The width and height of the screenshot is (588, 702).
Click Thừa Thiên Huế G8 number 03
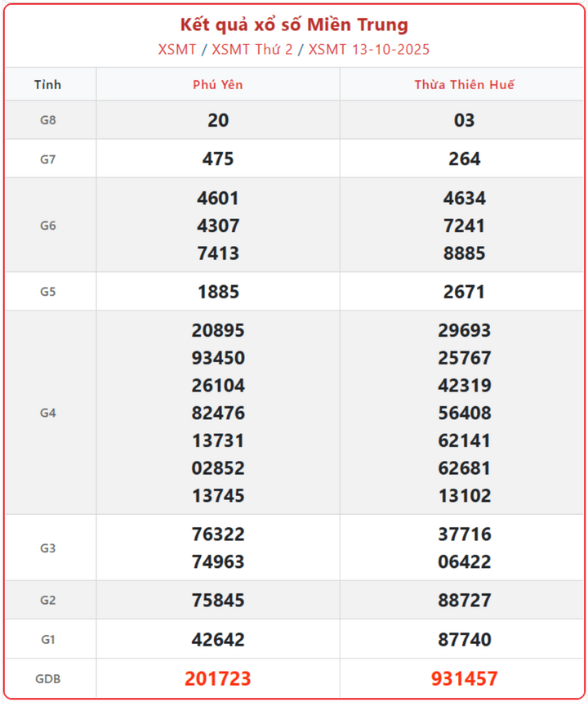pyautogui.click(x=464, y=120)
